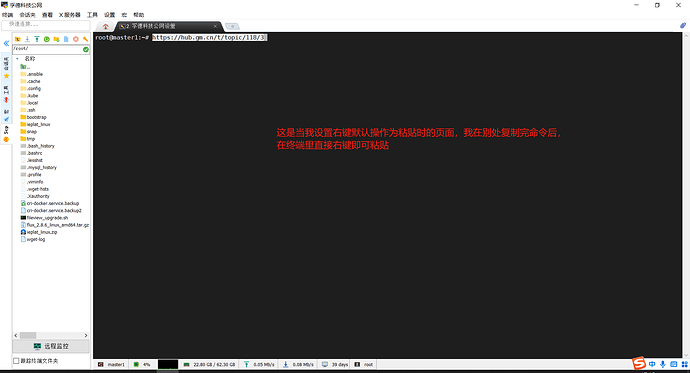
Task: Select the flux_2.8.6 tar.gz file
Action: [55, 225]
